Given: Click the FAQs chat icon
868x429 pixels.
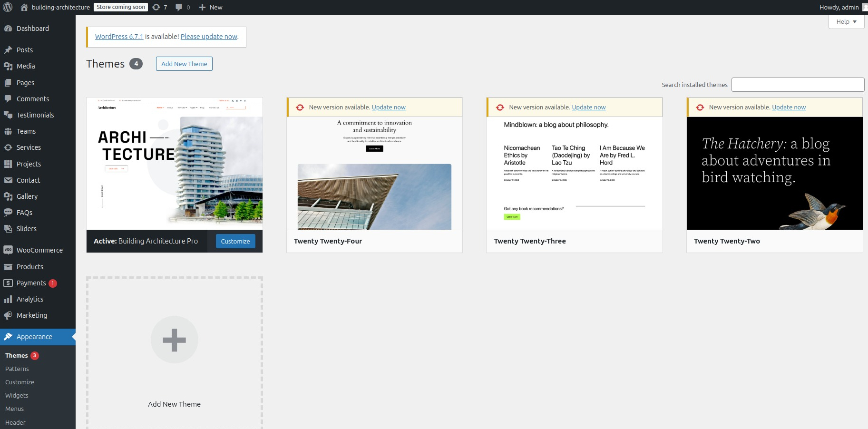Looking at the screenshot, I should 8,213.
